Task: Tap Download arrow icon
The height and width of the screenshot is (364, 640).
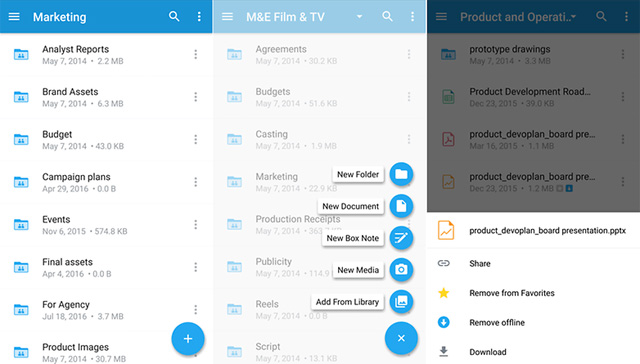Action: (444, 351)
